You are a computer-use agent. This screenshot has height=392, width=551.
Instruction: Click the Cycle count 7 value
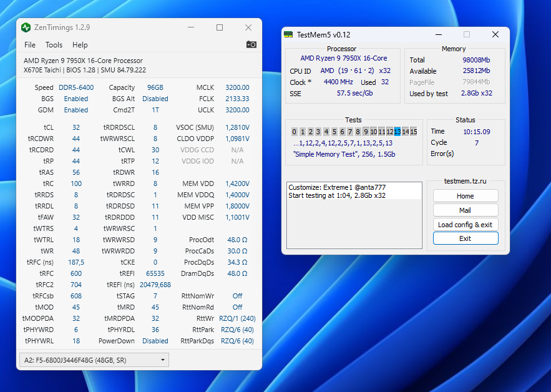click(x=477, y=143)
